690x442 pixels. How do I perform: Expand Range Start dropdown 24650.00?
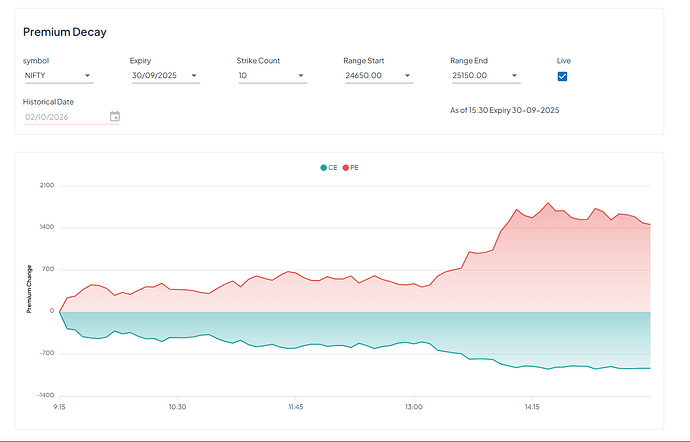click(378, 76)
